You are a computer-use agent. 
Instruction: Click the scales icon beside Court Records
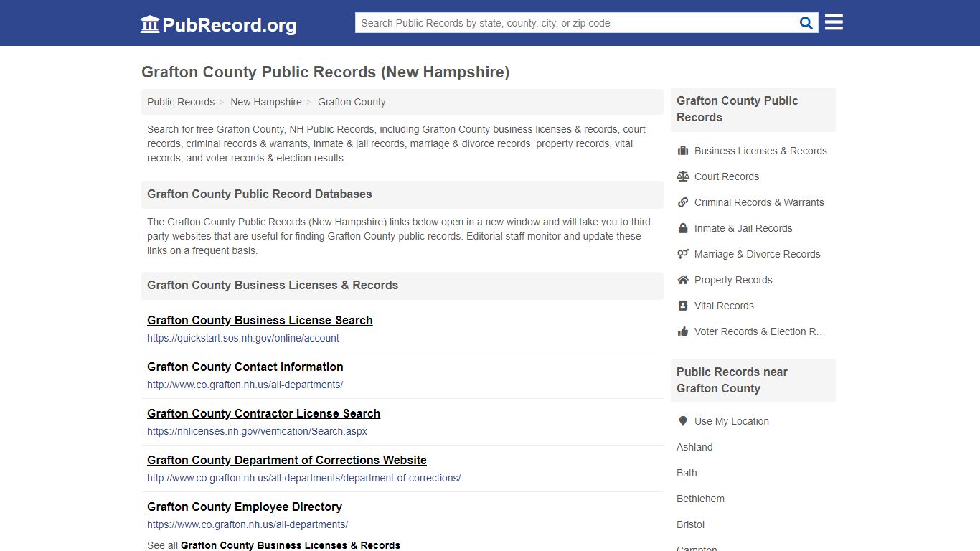pos(683,176)
